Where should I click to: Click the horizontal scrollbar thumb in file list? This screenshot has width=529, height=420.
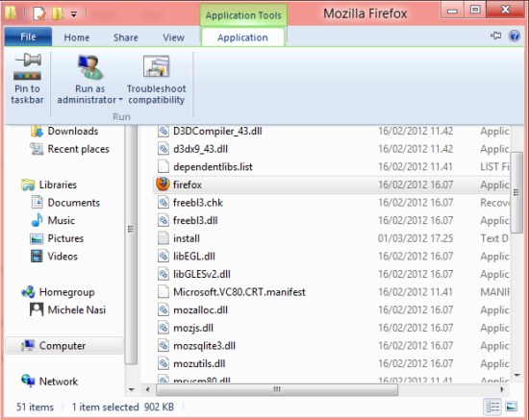click(277, 389)
